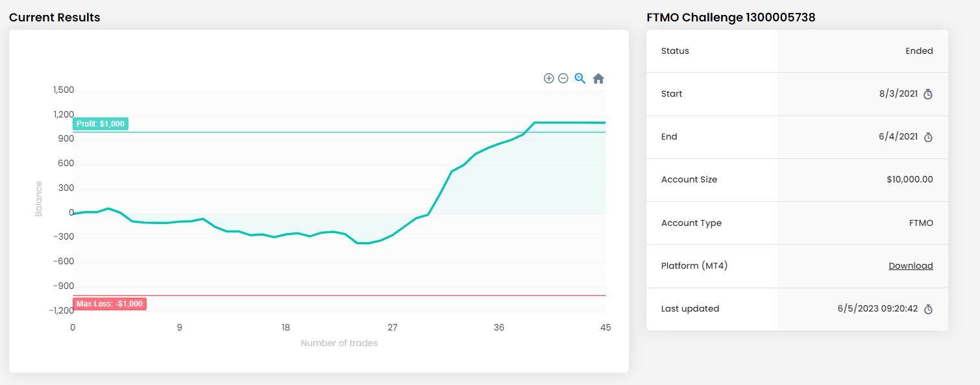Click the red Max Loss: -$1,000 label
The width and height of the screenshot is (980, 385).
[110, 304]
